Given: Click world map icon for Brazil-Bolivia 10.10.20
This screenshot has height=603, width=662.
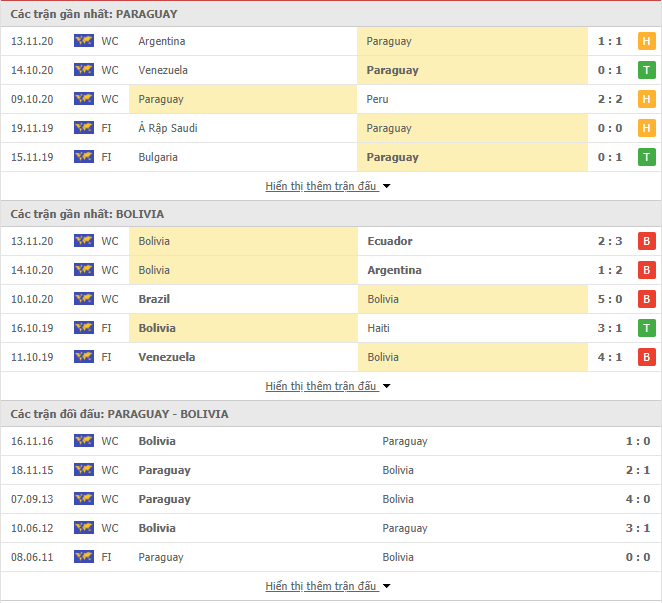Looking at the screenshot, I should pos(84,299).
